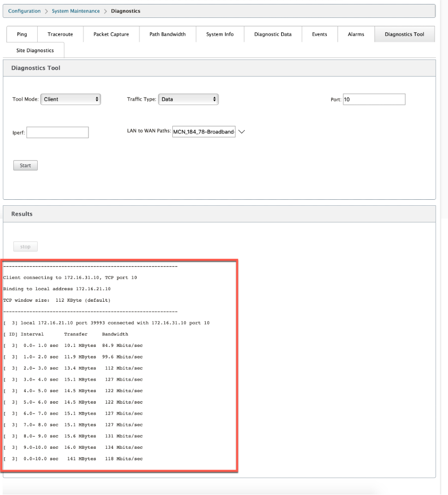Click the 0.0-10.0 sec summary row

73,459
